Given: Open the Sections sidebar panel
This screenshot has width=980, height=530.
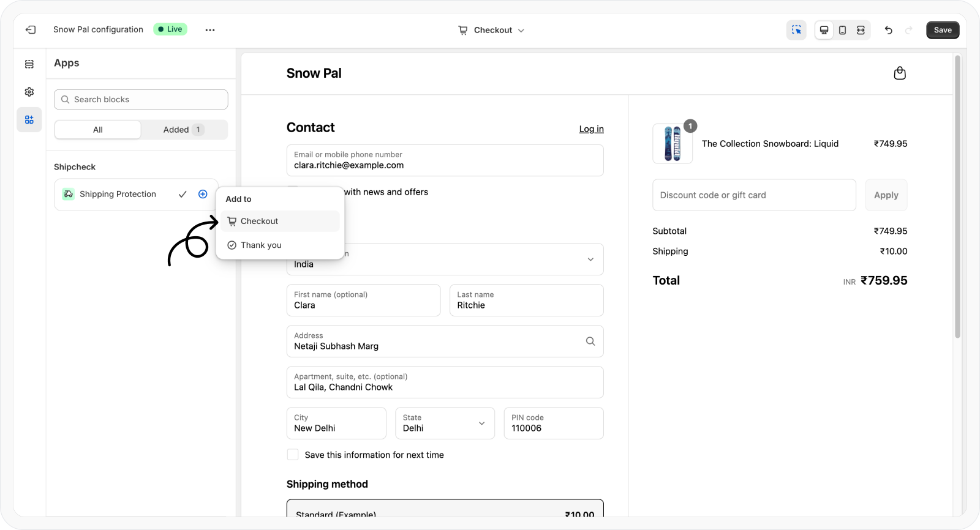Looking at the screenshot, I should coord(29,64).
